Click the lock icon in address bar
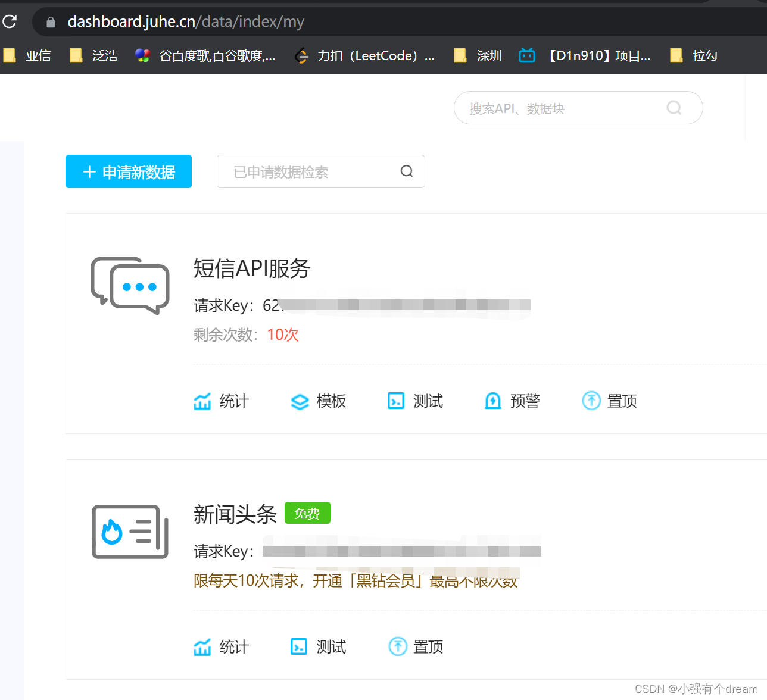Image resolution: width=767 pixels, height=700 pixels. pyautogui.click(x=51, y=22)
